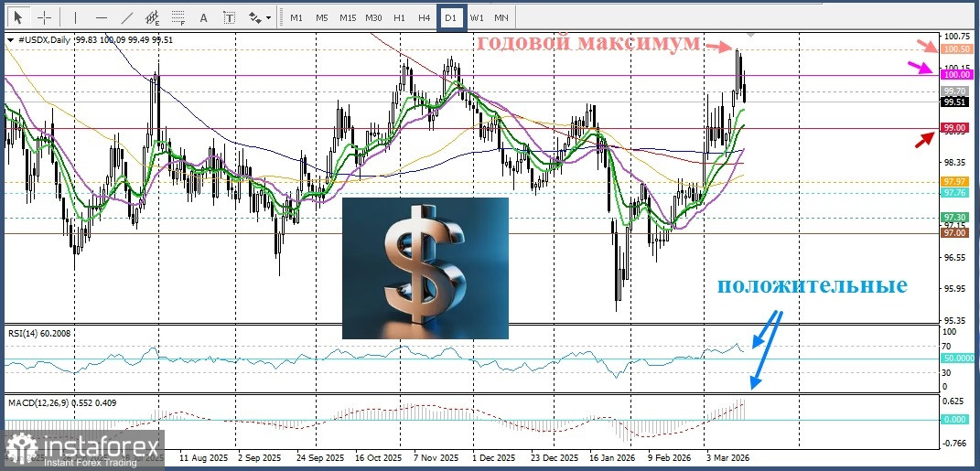This screenshot has width=980, height=471.
Task: Click the magenta 100.00 price label
Action: [x=955, y=74]
